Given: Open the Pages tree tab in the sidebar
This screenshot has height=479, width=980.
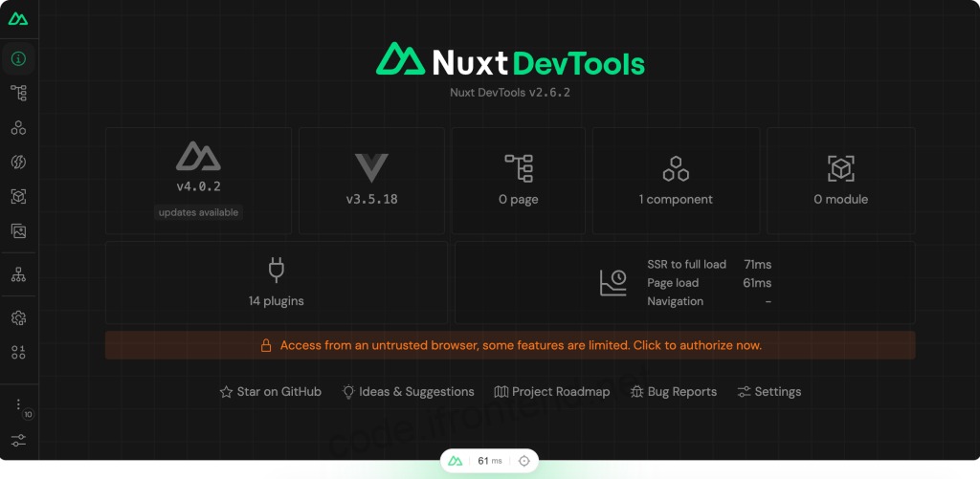Looking at the screenshot, I should (x=19, y=94).
